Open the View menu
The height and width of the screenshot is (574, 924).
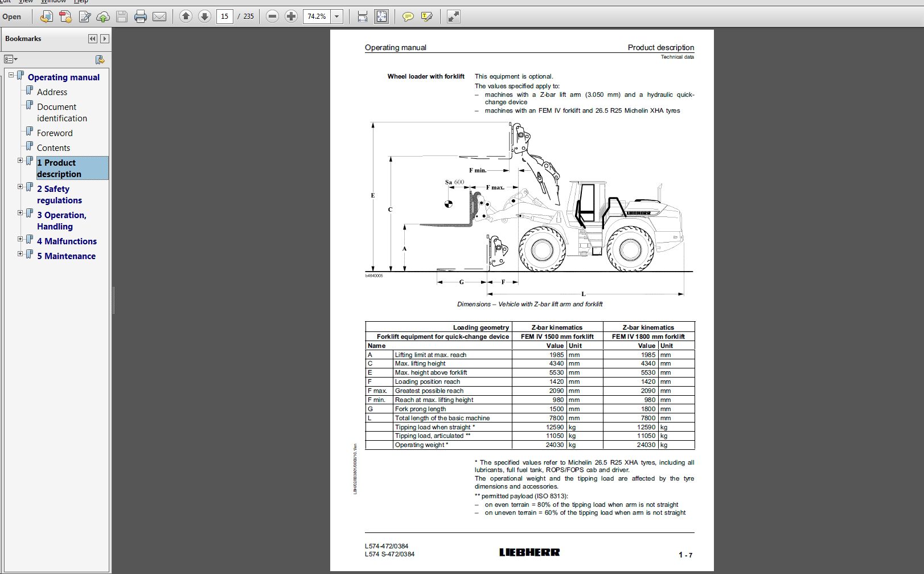[x=26, y=2]
